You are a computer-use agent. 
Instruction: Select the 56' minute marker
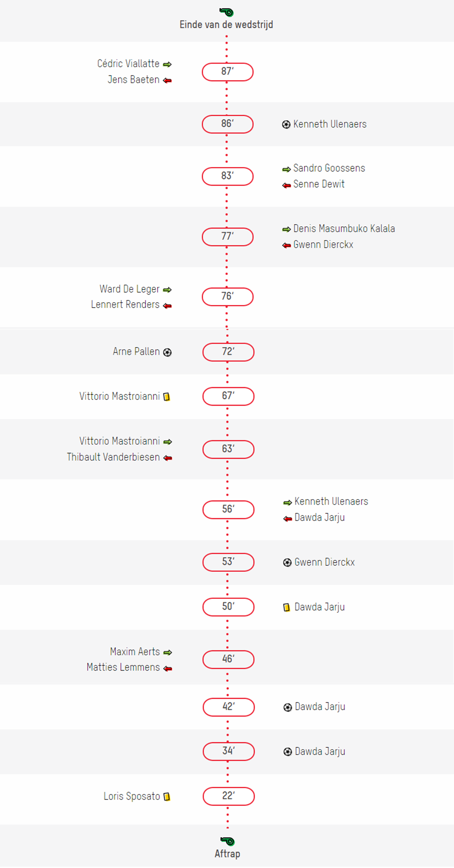click(x=228, y=509)
